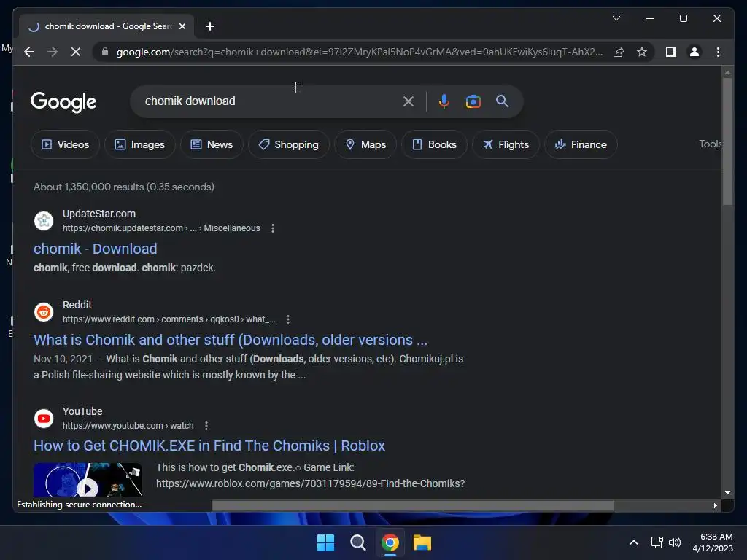Image resolution: width=747 pixels, height=560 pixels.
Task: Open Windows Start menu
Action: click(326, 542)
